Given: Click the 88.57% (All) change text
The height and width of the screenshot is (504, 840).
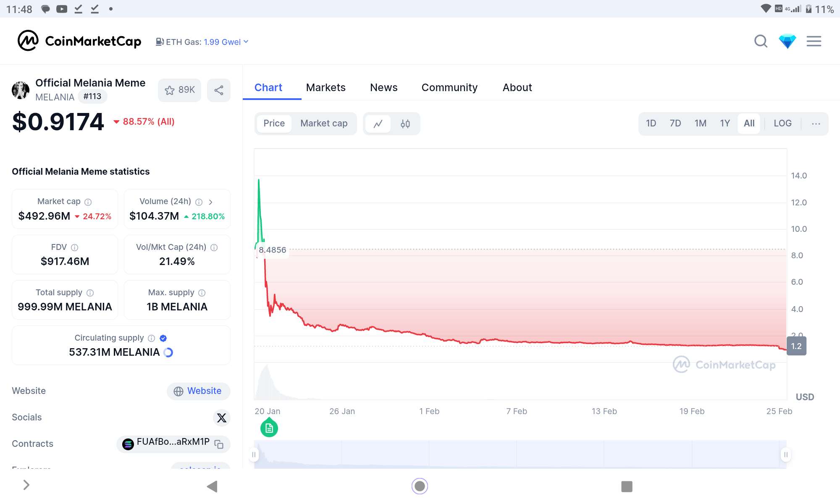Looking at the screenshot, I should pyautogui.click(x=148, y=122).
